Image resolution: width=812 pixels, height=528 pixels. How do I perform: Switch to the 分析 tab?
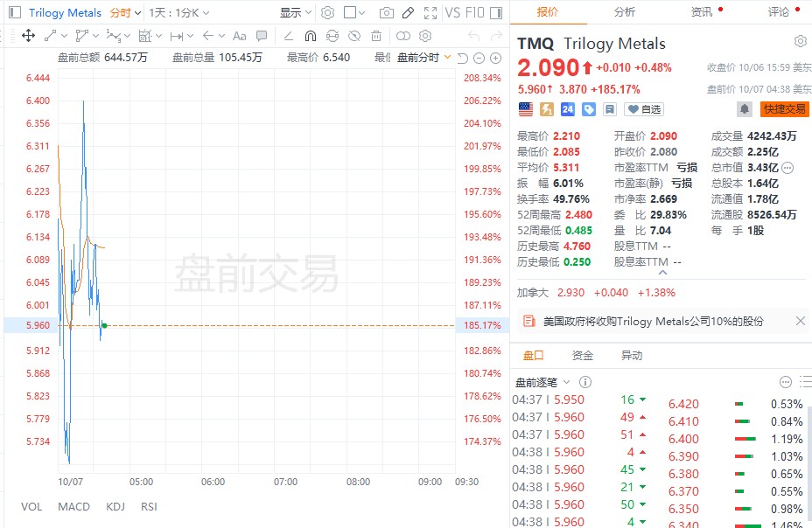coord(625,12)
